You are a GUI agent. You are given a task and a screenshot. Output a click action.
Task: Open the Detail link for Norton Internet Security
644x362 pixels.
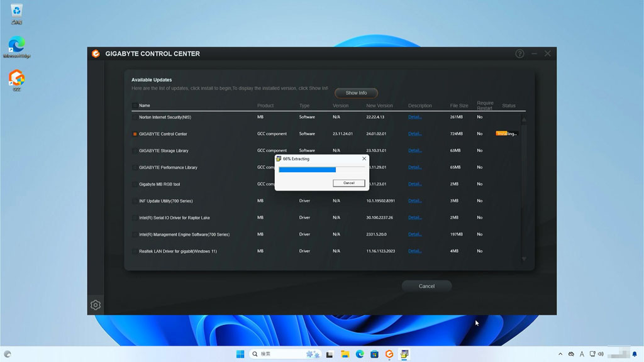[x=414, y=118]
